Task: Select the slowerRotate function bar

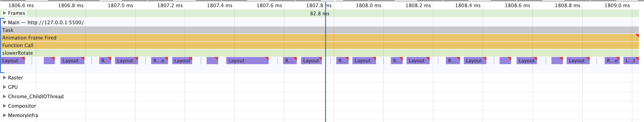Action: (x=320, y=53)
